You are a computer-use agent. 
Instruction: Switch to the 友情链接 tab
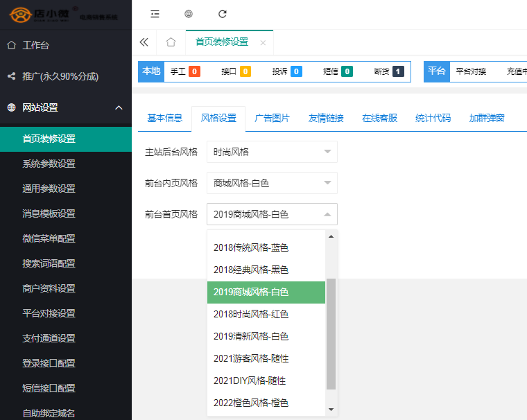coord(326,118)
